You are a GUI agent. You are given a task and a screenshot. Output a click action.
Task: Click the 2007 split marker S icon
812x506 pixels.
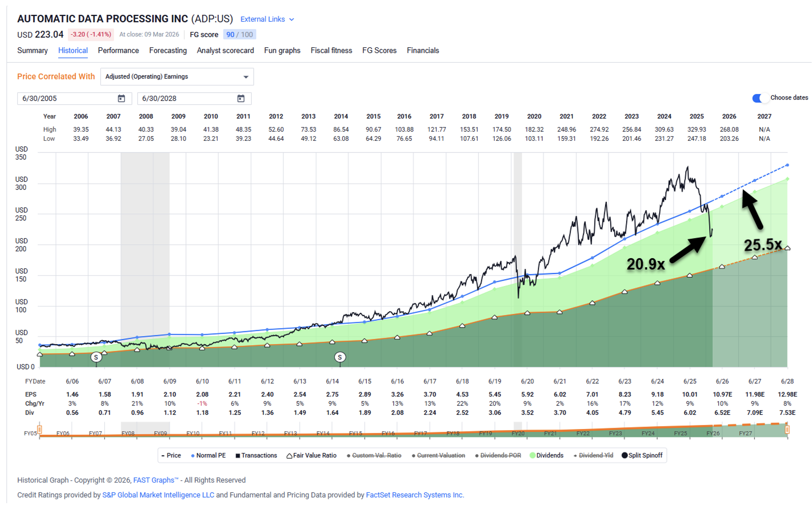click(x=96, y=357)
